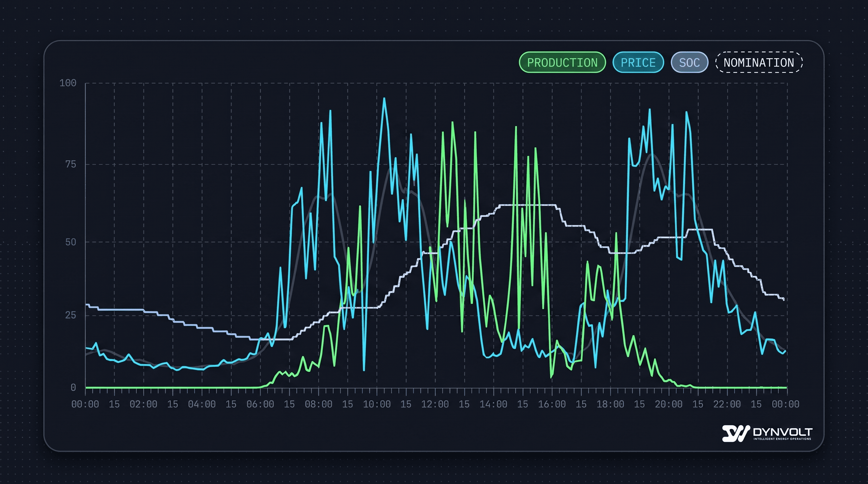Toggle the dashed NOMINATION series pill
Screen dimensions: 868x484
(x=759, y=62)
